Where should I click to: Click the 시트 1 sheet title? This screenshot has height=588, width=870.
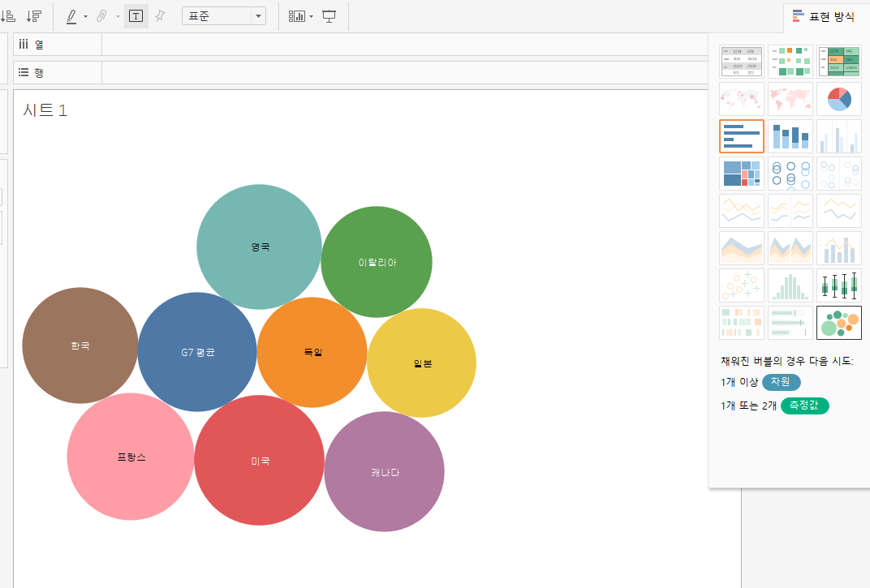click(x=45, y=110)
